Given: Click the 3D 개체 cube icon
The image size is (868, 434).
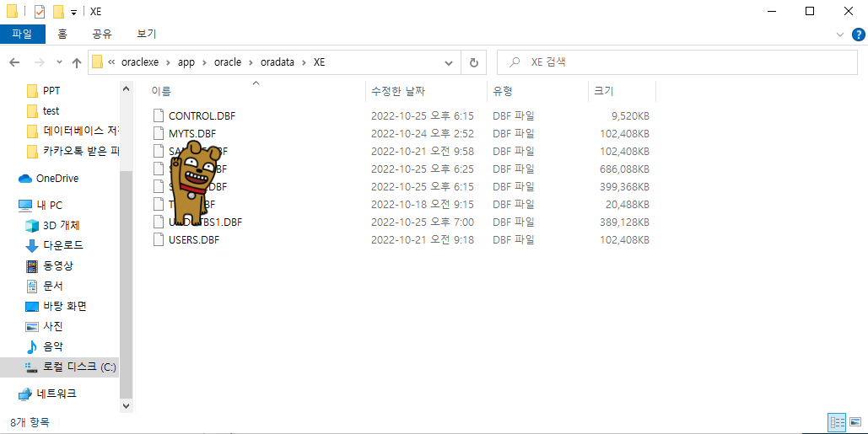Looking at the screenshot, I should pos(32,226).
